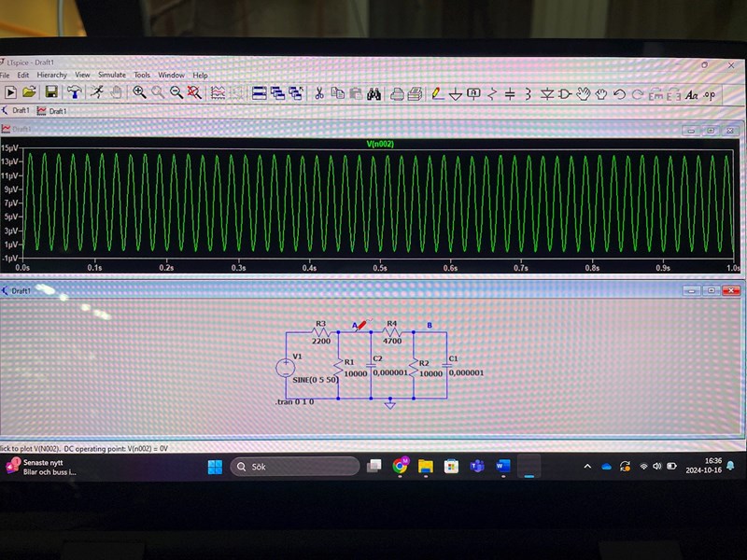
Task: Choose the Capacitor component tool
Action: point(510,94)
